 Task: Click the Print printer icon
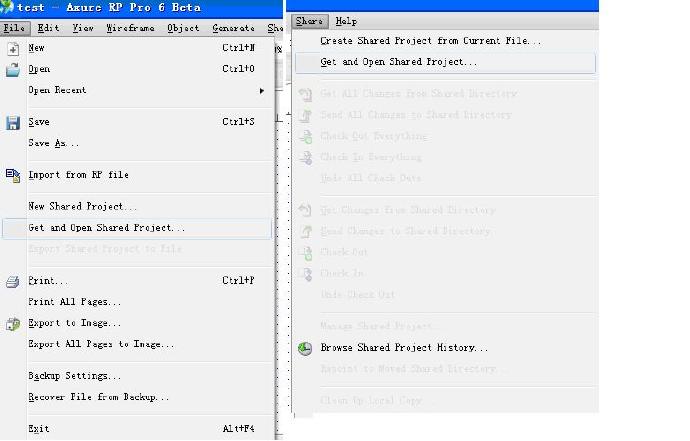(13, 281)
